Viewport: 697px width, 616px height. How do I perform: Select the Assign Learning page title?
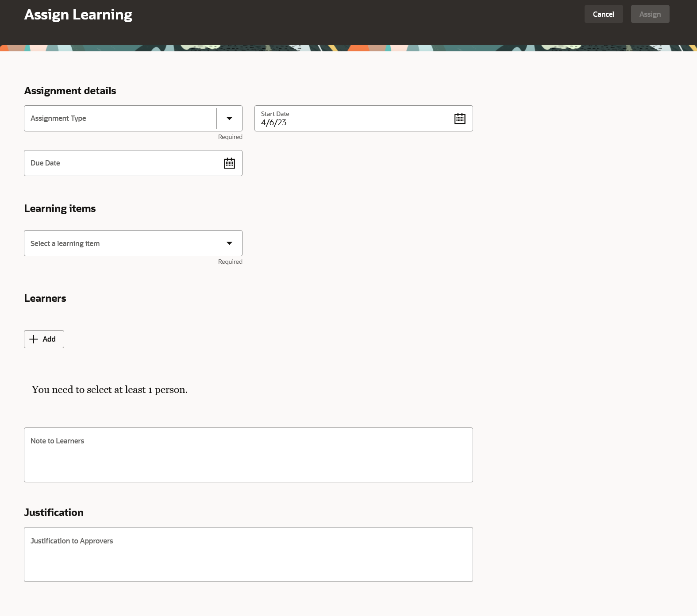pos(78,15)
